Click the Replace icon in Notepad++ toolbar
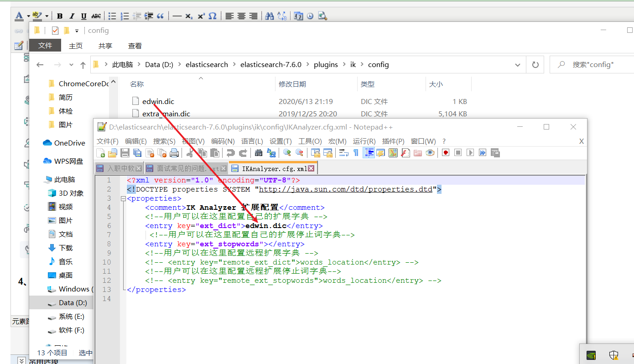634x364 pixels. coord(271,153)
